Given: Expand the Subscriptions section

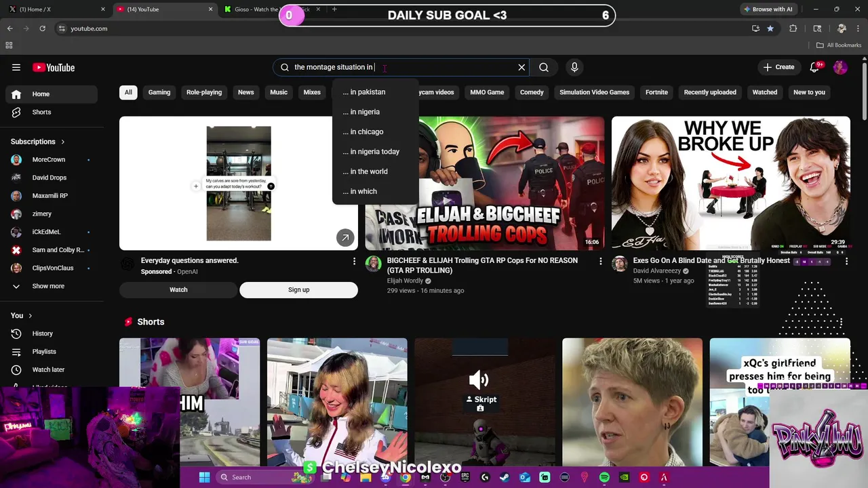Looking at the screenshot, I should click(38, 142).
